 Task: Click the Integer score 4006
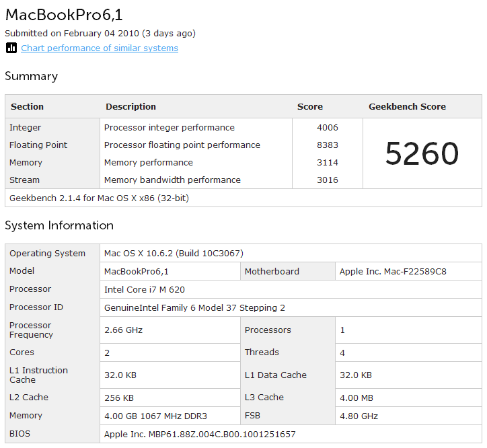[328, 127]
